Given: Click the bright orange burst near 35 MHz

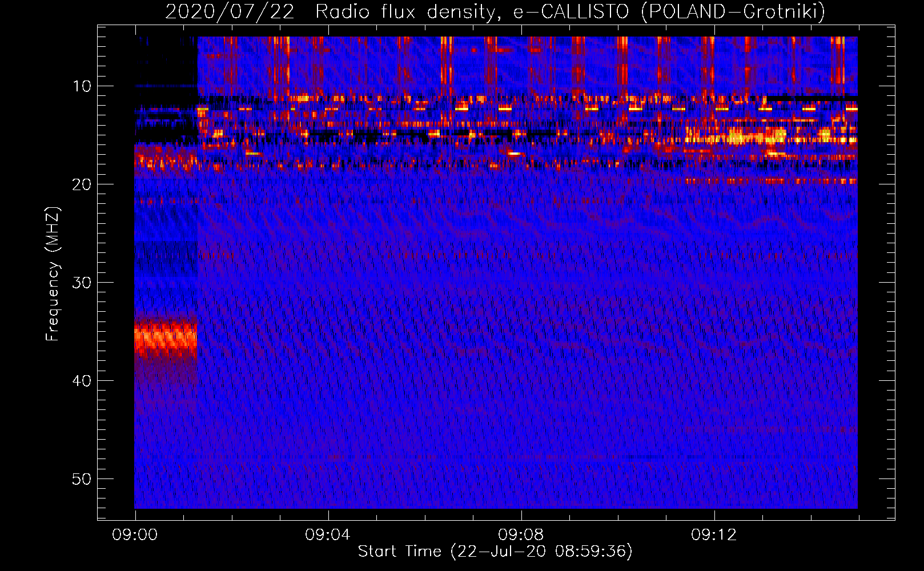Looking at the screenshot, I should [166, 338].
